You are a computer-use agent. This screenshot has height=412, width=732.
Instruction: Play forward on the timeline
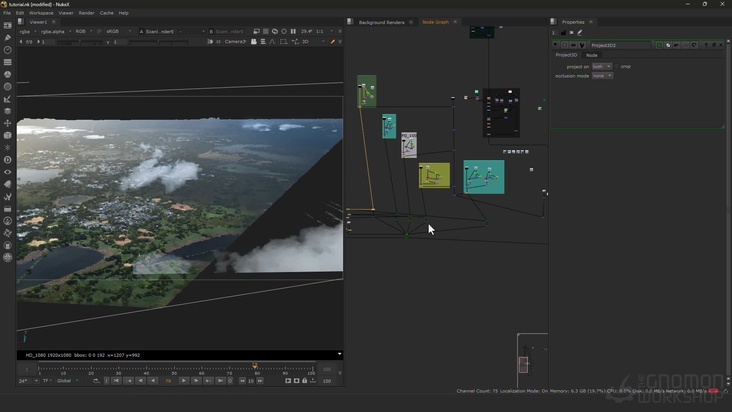(x=183, y=381)
